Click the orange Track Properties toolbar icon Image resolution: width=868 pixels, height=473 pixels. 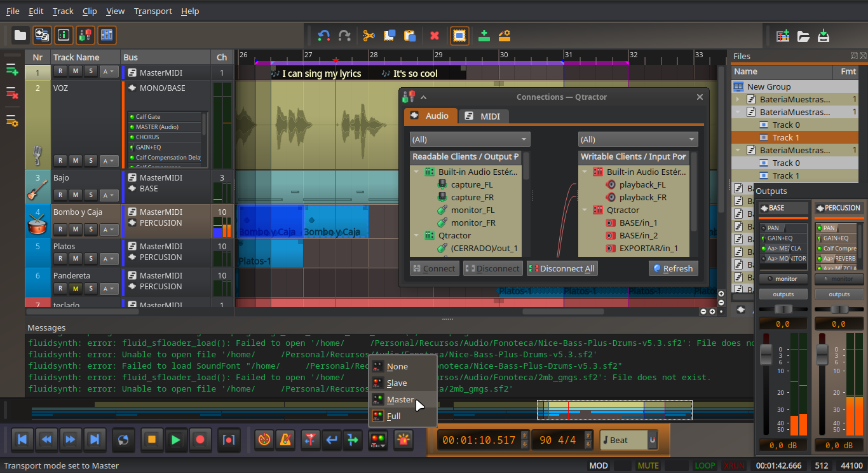pyautogui.click(x=505, y=36)
